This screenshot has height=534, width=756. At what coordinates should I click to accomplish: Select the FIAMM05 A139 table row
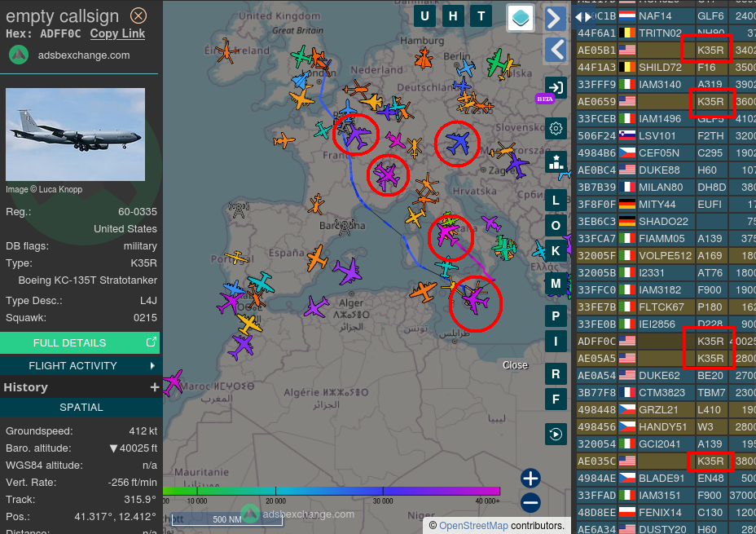click(x=666, y=238)
